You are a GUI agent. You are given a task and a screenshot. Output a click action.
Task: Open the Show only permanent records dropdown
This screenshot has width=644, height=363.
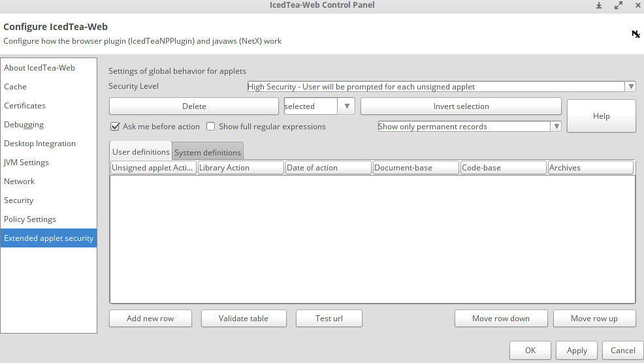tap(556, 127)
